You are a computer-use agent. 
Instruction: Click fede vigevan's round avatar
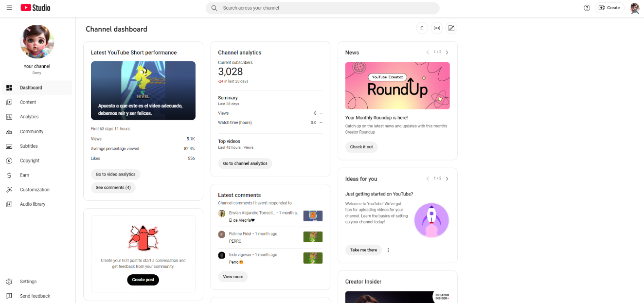222,255
